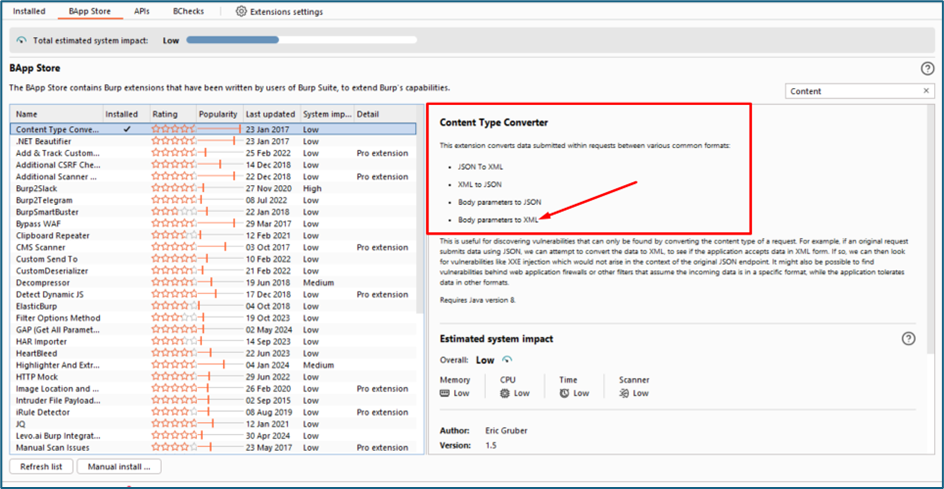Select the Custom Send To extension row
This screenshot has height=489, width=944.
click(x=213, y=259)
